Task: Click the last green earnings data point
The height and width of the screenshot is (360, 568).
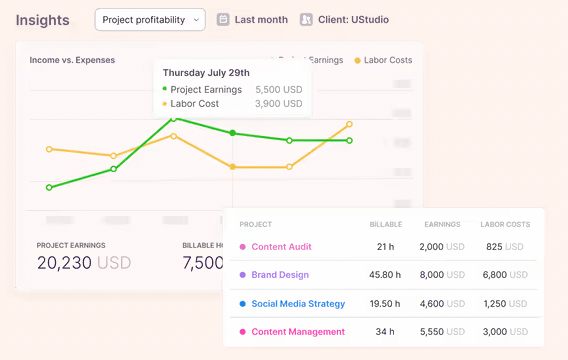Action: (349, 141)
